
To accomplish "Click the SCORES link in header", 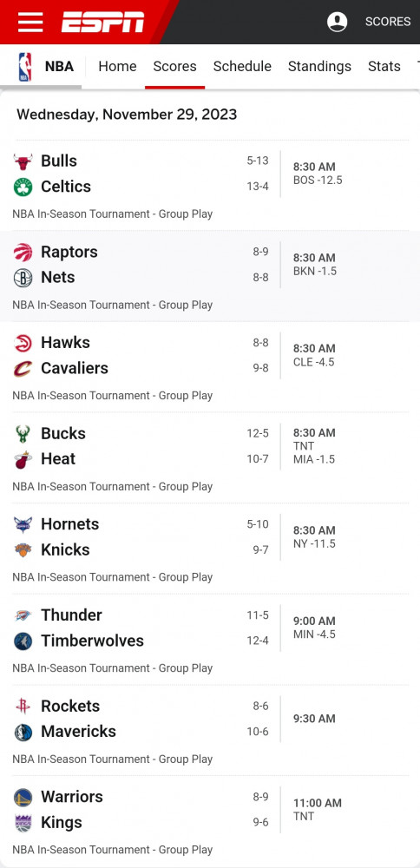I will pos(388,22).
